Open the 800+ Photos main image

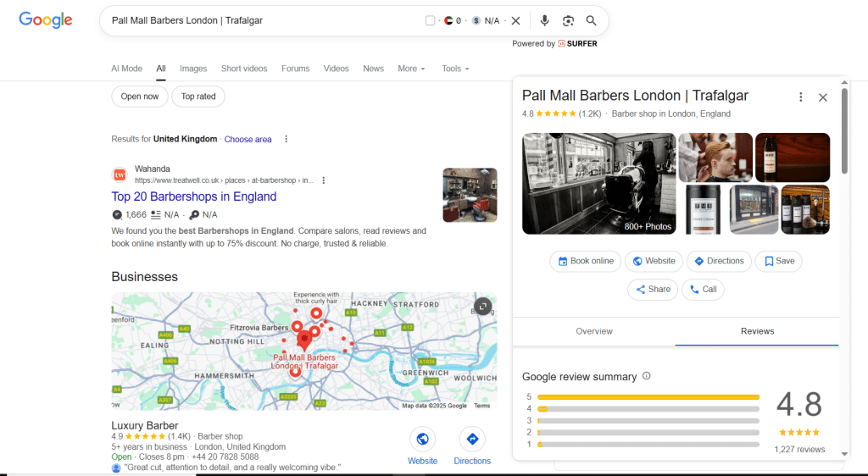click(x=599, y=184)
